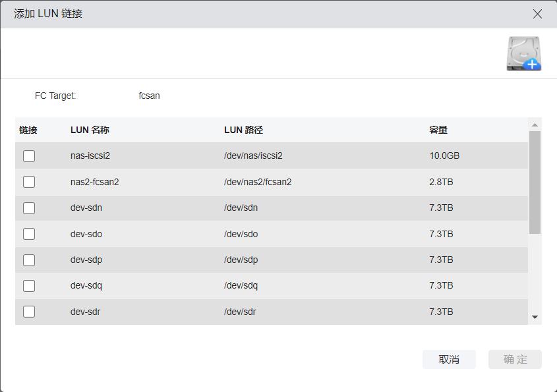The width and height of the screenshot is (557, 392).
Task: Close the 添加 LUN 链接 dialog
Action: click(x=537, y=14)
